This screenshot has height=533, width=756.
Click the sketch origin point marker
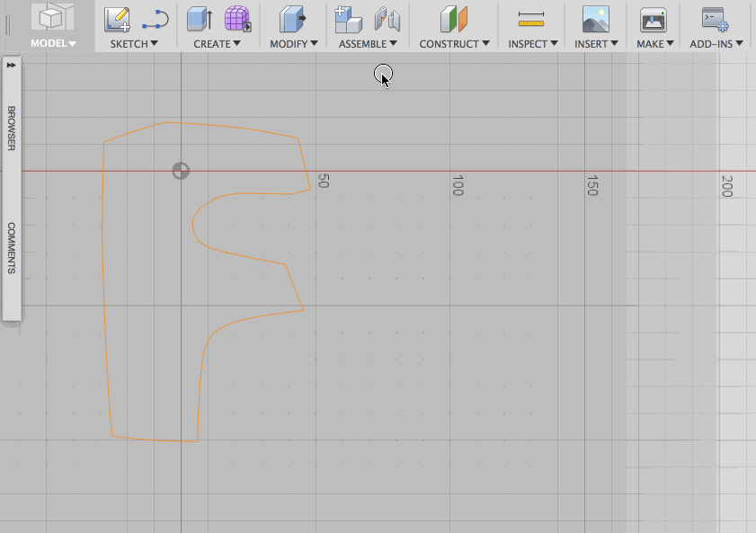[181, 171]
